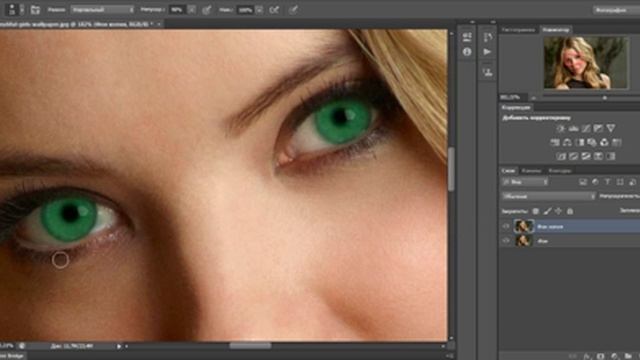This screenshot has width=640, height=360.
Task: Lock transparent pixels in Layers panel
Action: click(536, 211)
